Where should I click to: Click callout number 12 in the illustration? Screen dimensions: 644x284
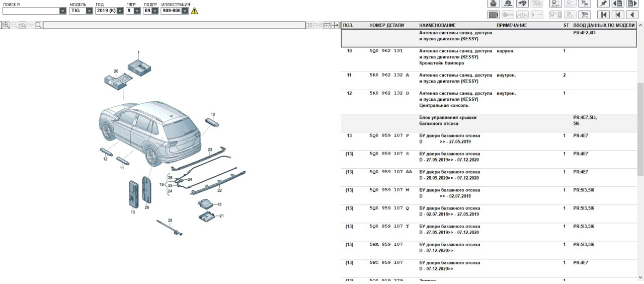[x=105, y=159]
